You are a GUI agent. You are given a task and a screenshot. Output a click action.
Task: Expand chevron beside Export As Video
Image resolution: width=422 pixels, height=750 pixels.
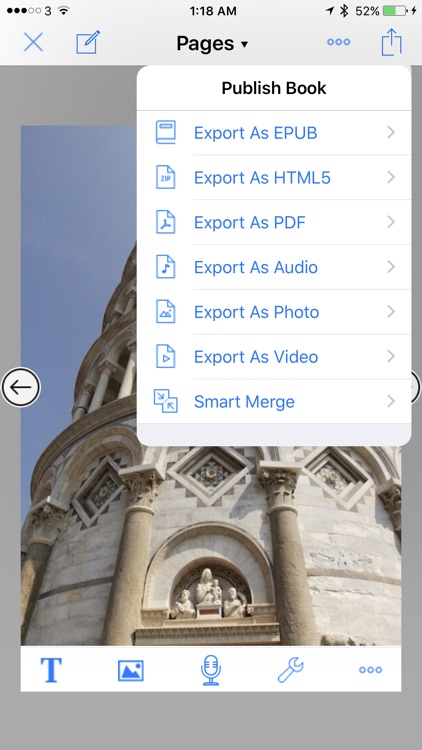pos(391,356)
